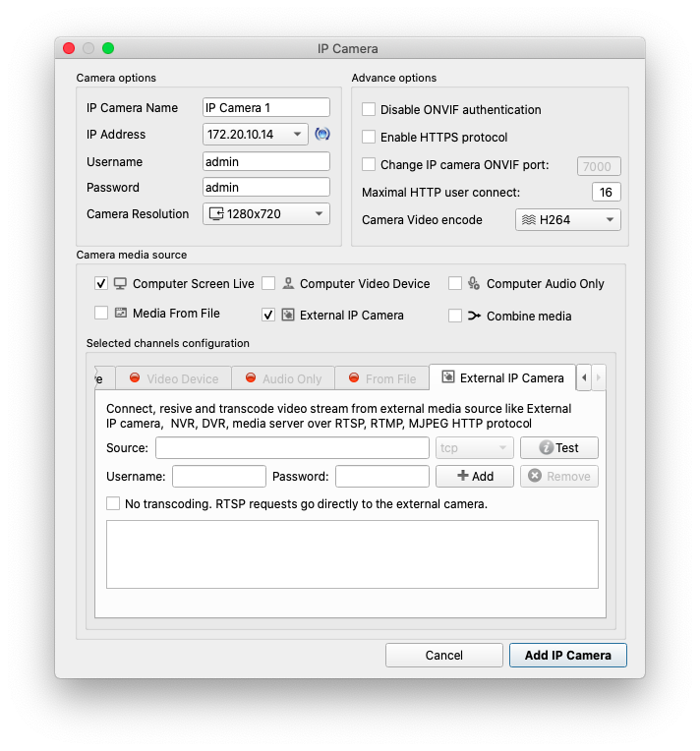This screenshot has height=751, width=700.
Task: Click the camera icon beside External IP Camera checkbox
Action: point(288,316)
